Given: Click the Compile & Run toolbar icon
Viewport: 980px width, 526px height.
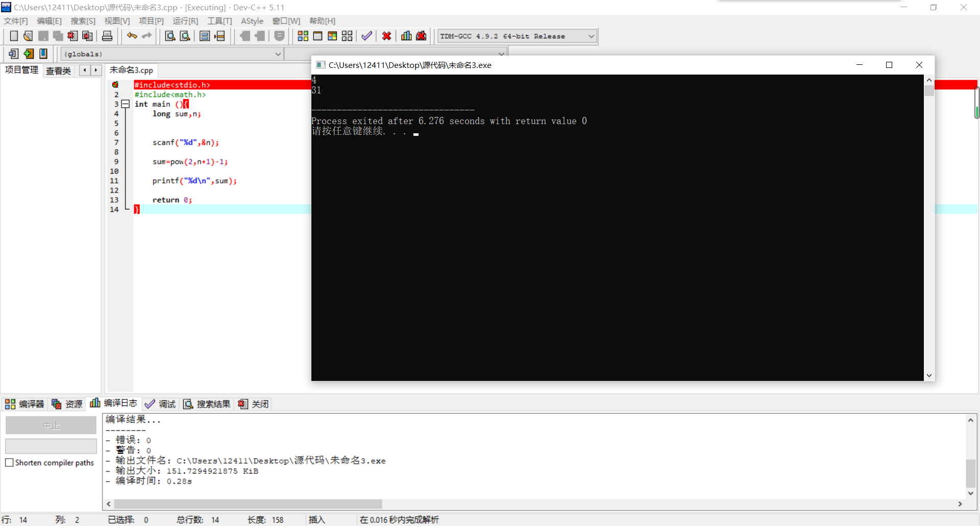Looking at the screenshot, I should pyautogui.click(x=332, y=36).
